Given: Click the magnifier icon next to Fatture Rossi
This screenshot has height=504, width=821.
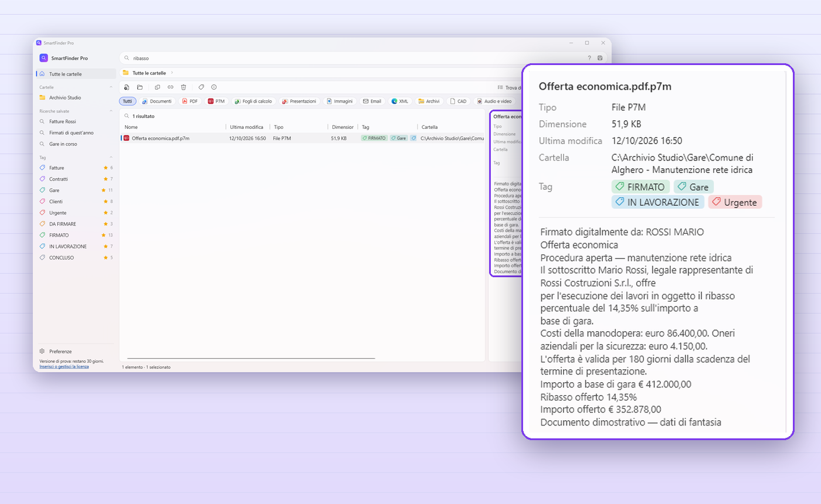Looking at the screenshot, I should click(x=42, y=121).
